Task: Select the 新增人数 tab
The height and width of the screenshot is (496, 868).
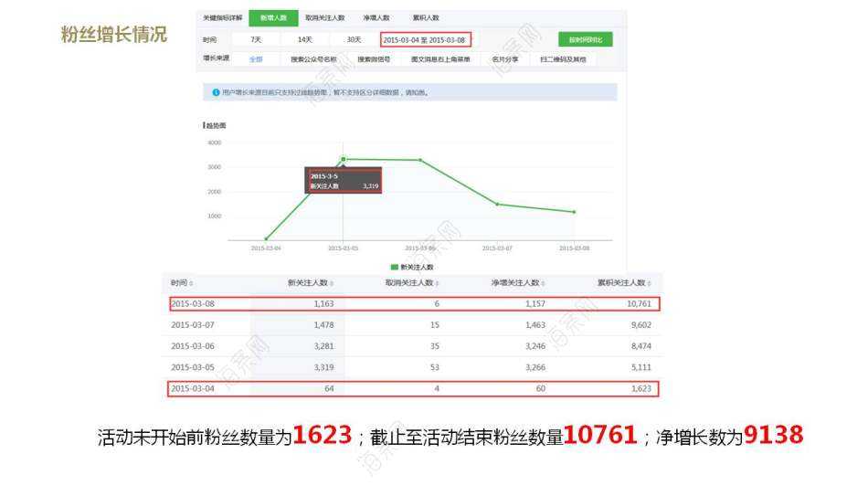Action: pyautogui.click(x=272, y=17)
